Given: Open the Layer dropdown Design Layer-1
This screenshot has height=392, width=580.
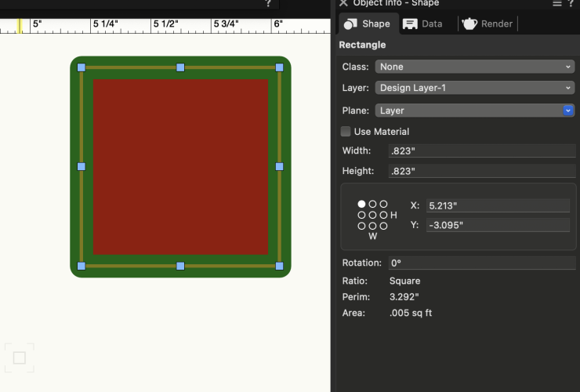Looking at the screenshot, I should pyautogui.click(x=475, y=88).
